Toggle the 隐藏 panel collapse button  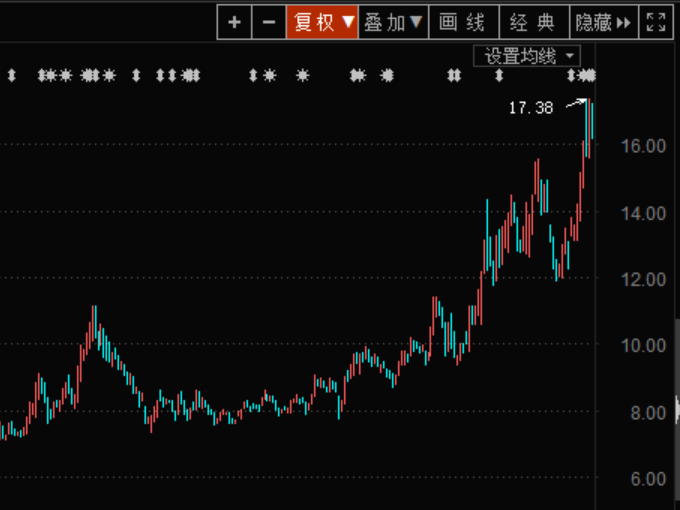604,22
